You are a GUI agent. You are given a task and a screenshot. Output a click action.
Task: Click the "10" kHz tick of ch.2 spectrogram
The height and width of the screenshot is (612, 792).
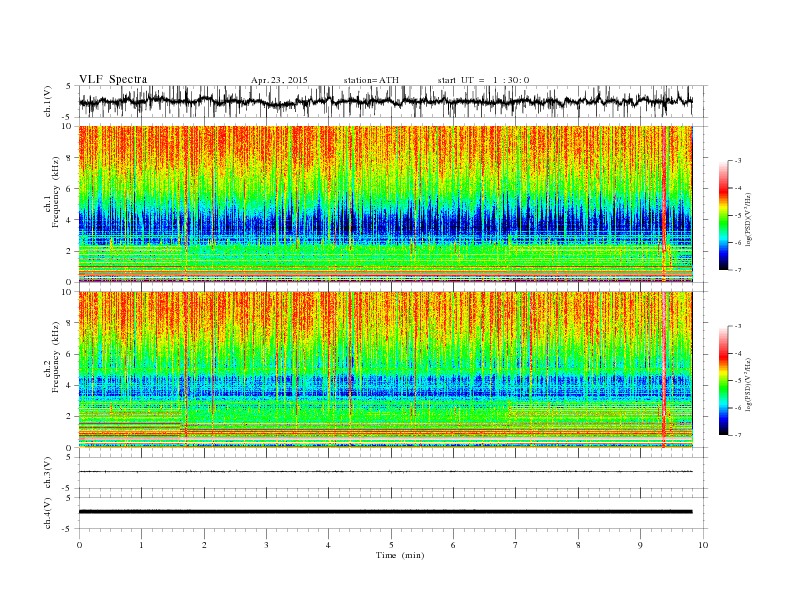click(x=68, y=292)
